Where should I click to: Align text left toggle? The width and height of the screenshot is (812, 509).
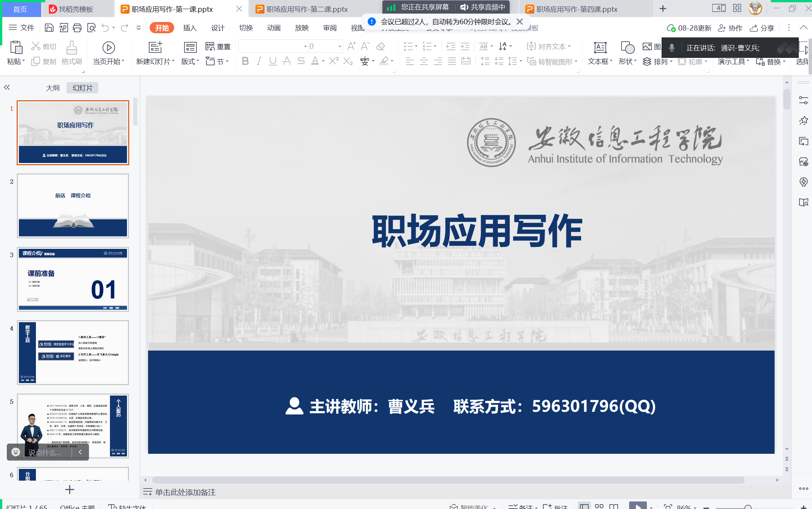point(410,61)
